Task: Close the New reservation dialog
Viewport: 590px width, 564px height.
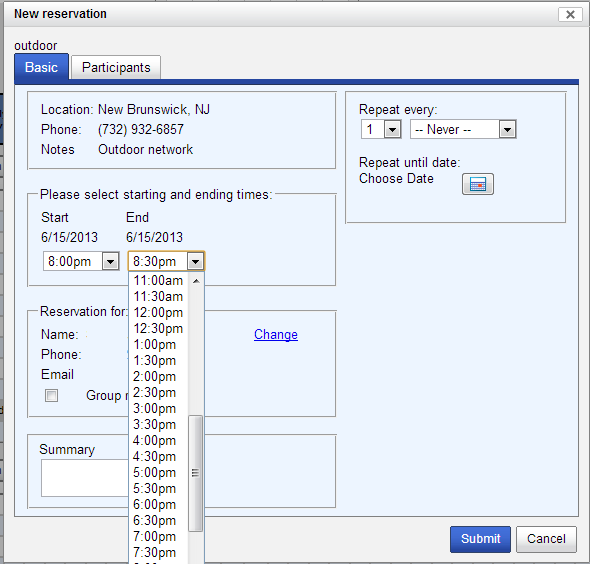Action: click(570, 15)
